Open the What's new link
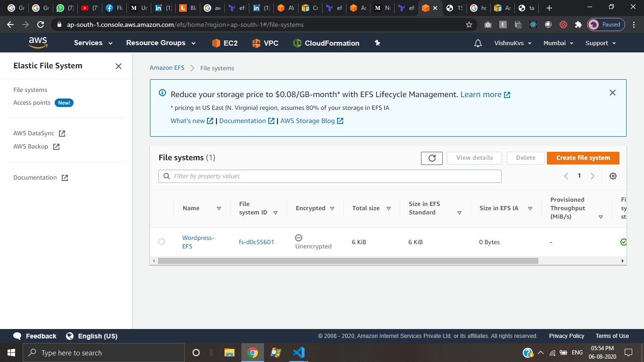The image size is (644, 362). [x=192, y=121]
